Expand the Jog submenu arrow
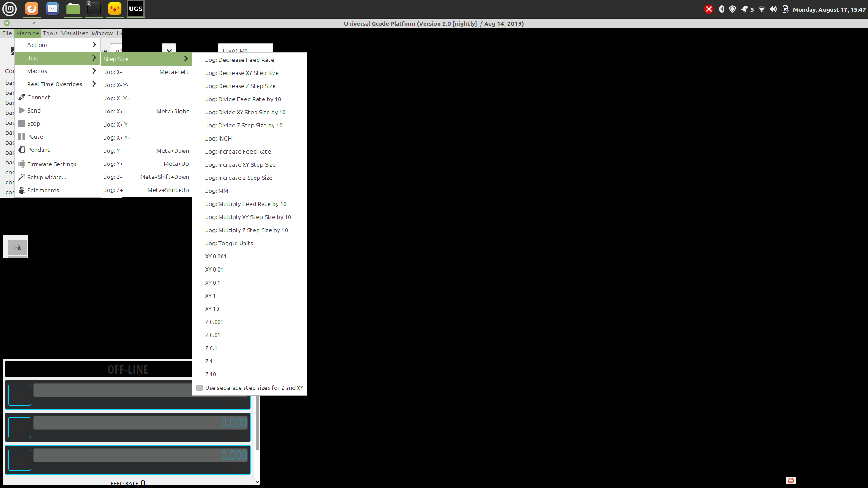Viewport: 868px width, 488px height. pyautogui.click(x=94, y=58)
